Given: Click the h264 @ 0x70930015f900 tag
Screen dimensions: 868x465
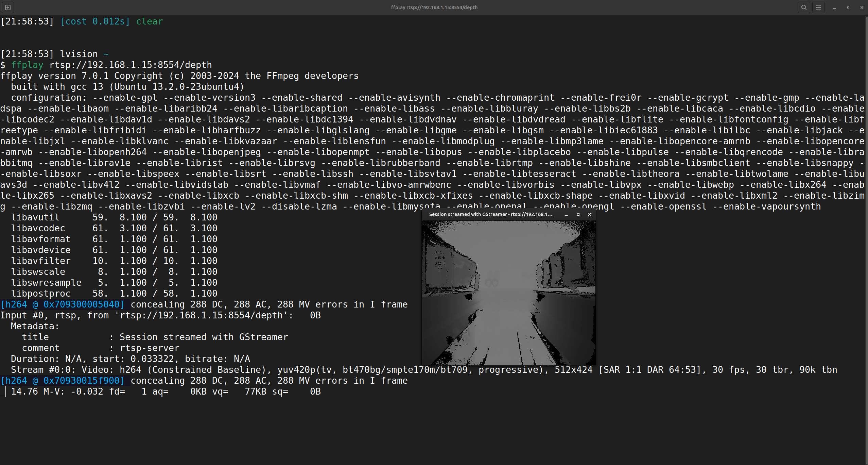Looking at the screenshot, I should click(x=63, y=381).
